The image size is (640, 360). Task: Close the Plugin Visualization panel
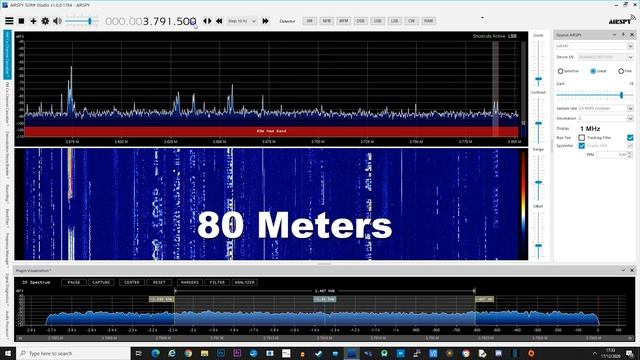pos(632,270)
